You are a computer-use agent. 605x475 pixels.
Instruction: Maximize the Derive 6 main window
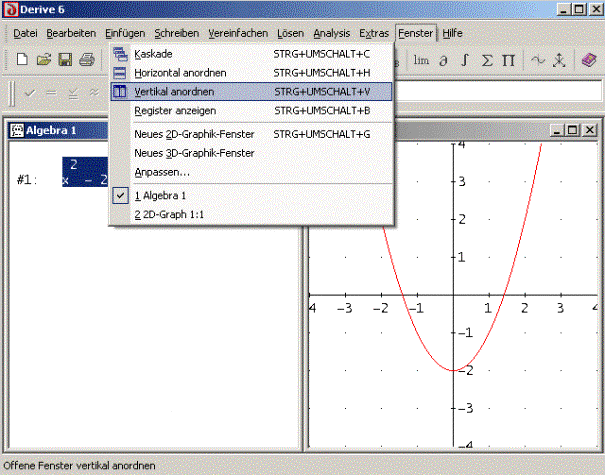pos(580,9)
